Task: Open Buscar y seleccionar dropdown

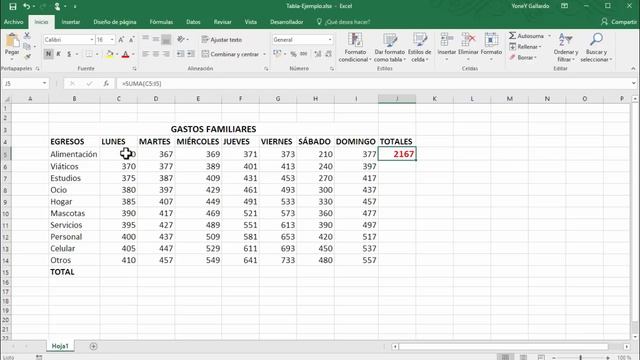Action: click(x=596, y=48)
